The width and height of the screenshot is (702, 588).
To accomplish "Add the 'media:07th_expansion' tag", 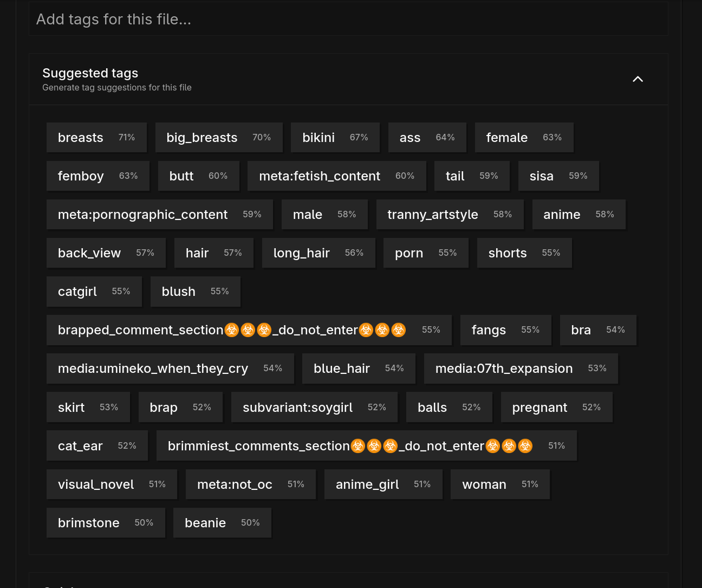I will click(521, 369).
